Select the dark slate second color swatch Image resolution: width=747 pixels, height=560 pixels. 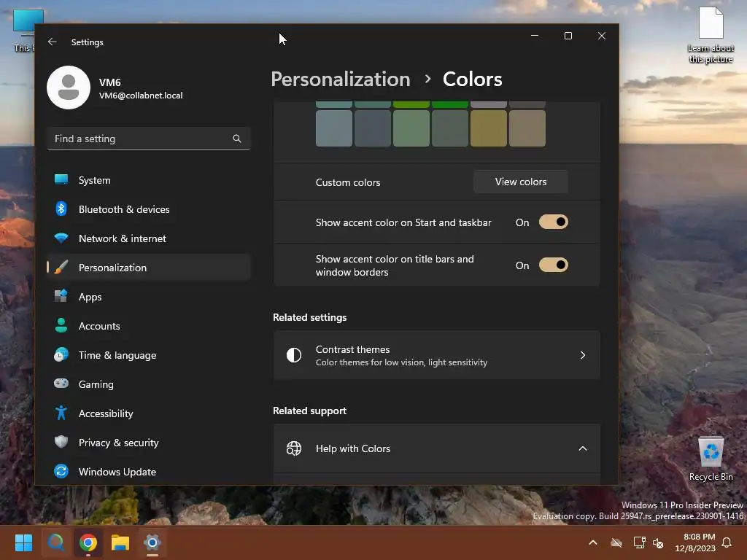coord(373,128)
